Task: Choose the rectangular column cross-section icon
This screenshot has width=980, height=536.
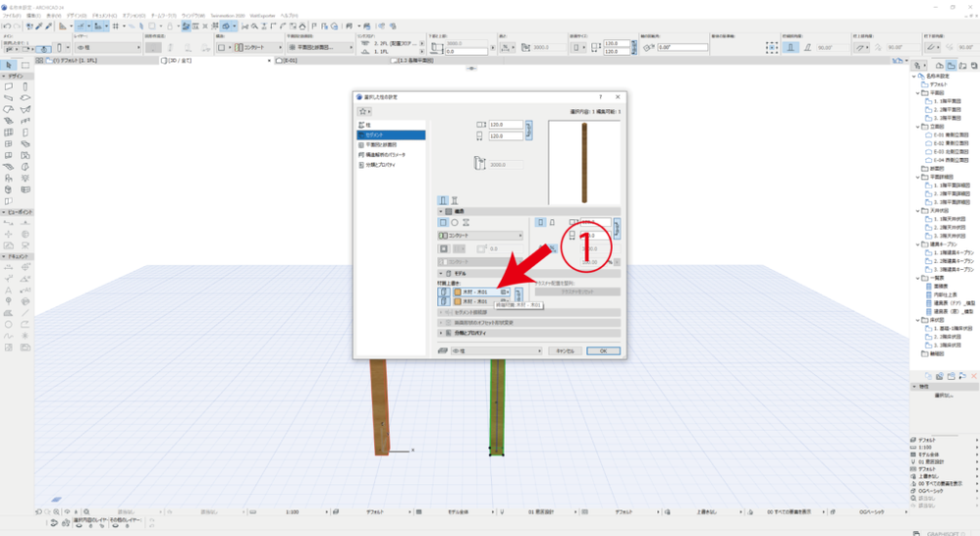Action: [x=443, y=223]
